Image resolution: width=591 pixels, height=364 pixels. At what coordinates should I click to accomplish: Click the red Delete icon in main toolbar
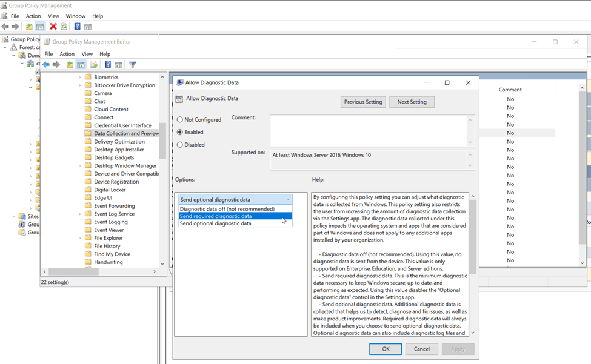click(53, 27)
